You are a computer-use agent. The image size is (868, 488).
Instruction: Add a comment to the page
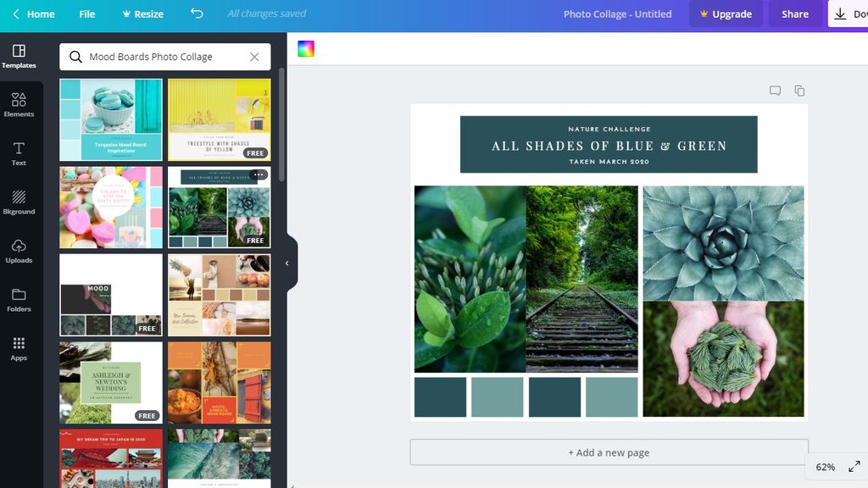(774, 90)
